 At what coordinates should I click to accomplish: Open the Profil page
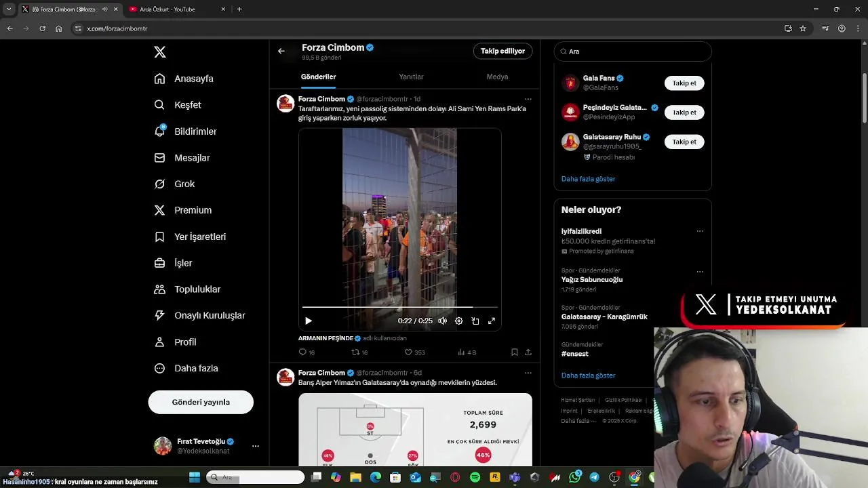175,342
